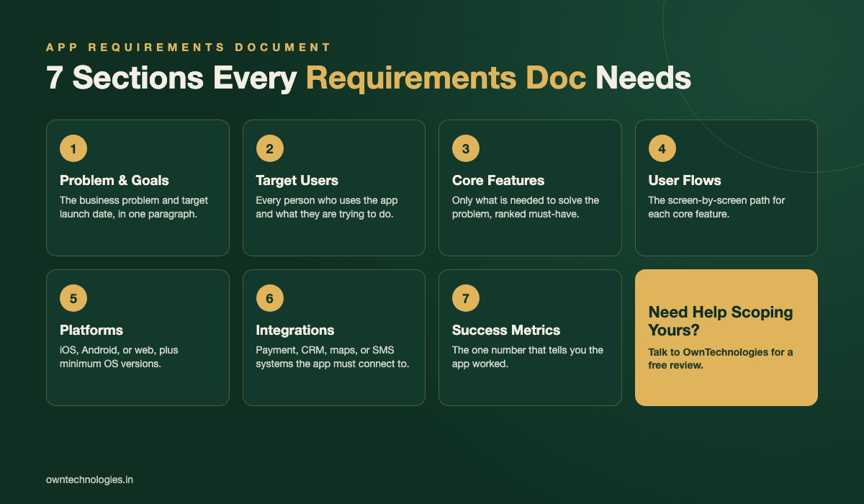Image resolution: width=864 pixels, height=504 pixels.
Task: Select the 'Integrations' heading
Action: (x=295, y=330)
